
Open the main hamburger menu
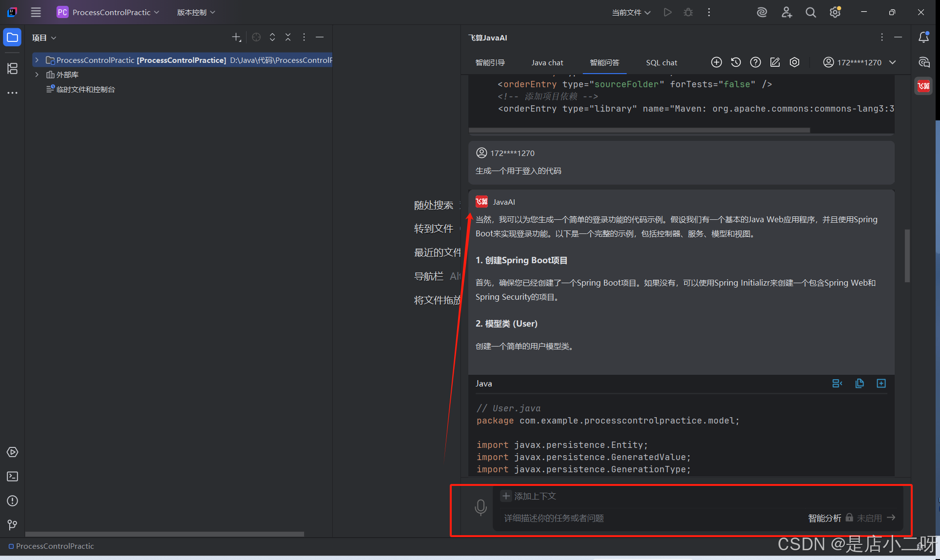[36, 12]
